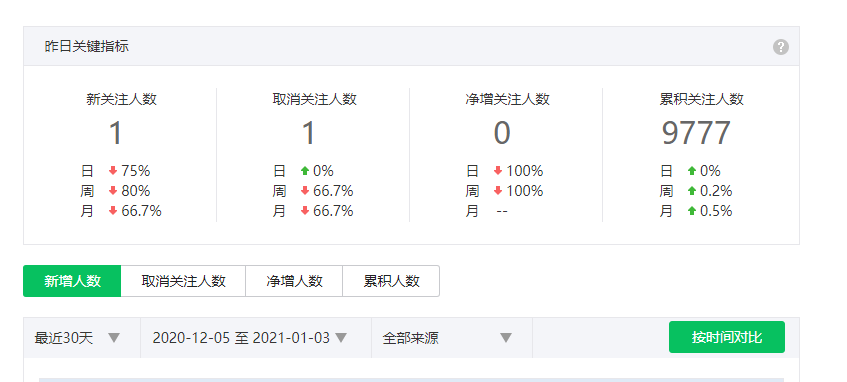Open the help question mark icon

781,47
